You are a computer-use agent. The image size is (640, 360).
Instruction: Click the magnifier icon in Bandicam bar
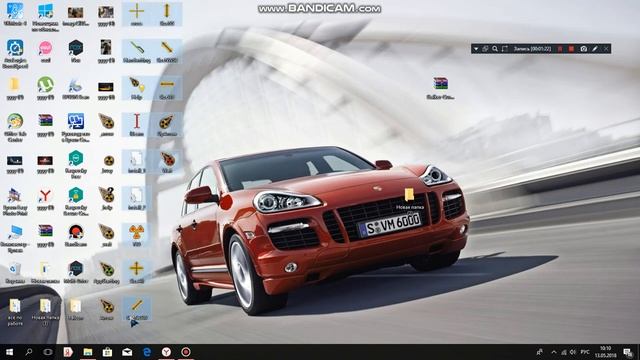[x=495, y=49]
